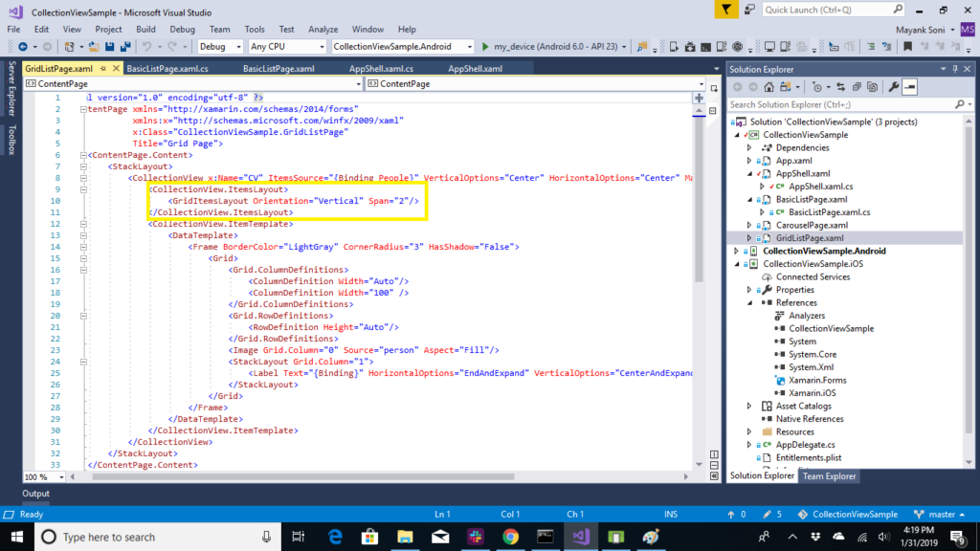Click the Show All Files icon
Screen dimensions: 980x551
pyautogui.click(x=873, y=87)
